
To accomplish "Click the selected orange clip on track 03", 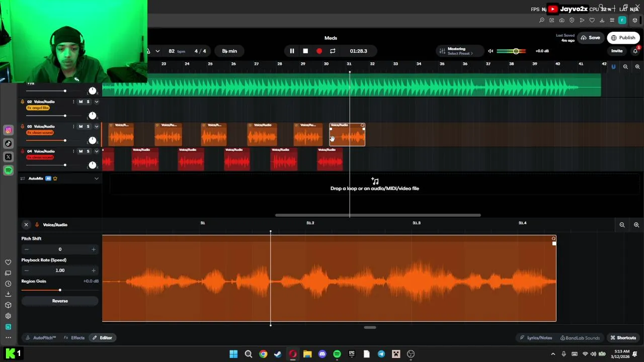I will click(x=347, y=135).
